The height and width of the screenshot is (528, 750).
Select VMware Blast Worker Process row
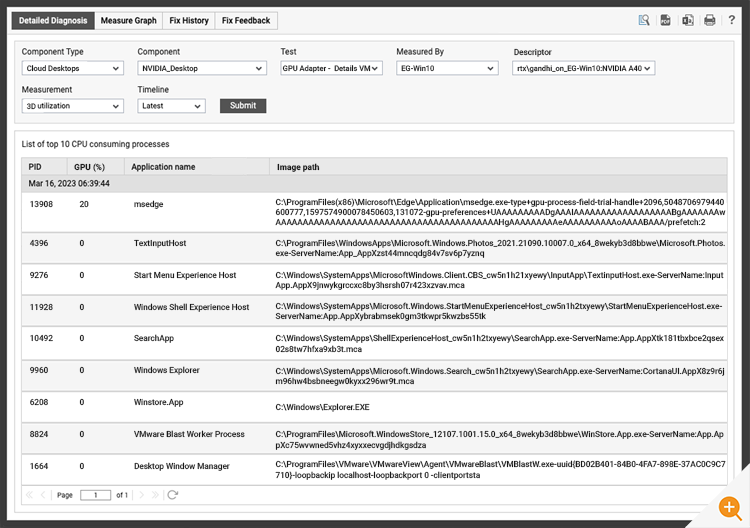374,439
